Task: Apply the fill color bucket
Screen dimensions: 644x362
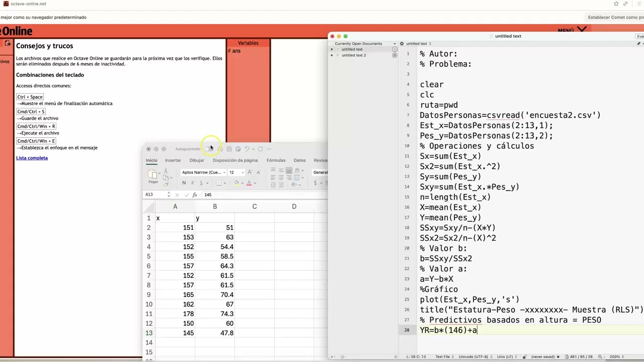Action: point(236,183)
